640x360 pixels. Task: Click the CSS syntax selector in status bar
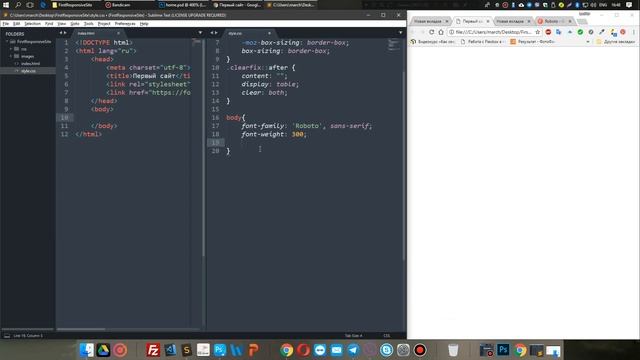(x=387, y=336)
